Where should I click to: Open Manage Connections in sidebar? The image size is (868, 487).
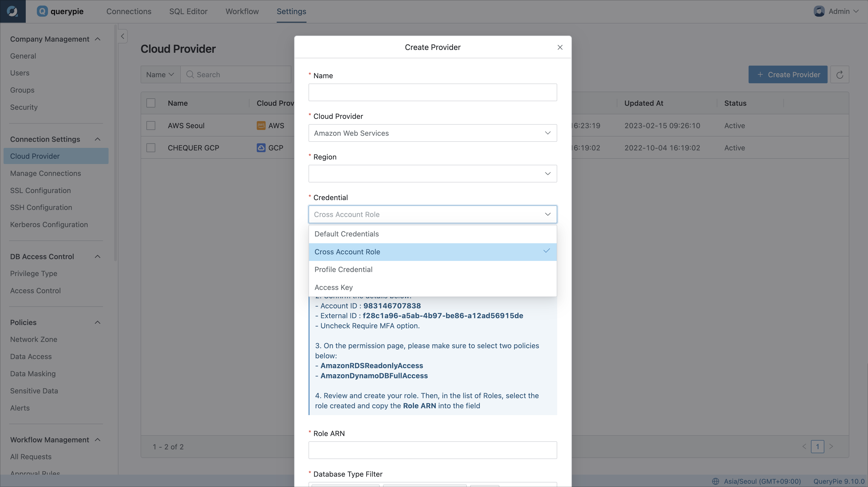point(45,173)
